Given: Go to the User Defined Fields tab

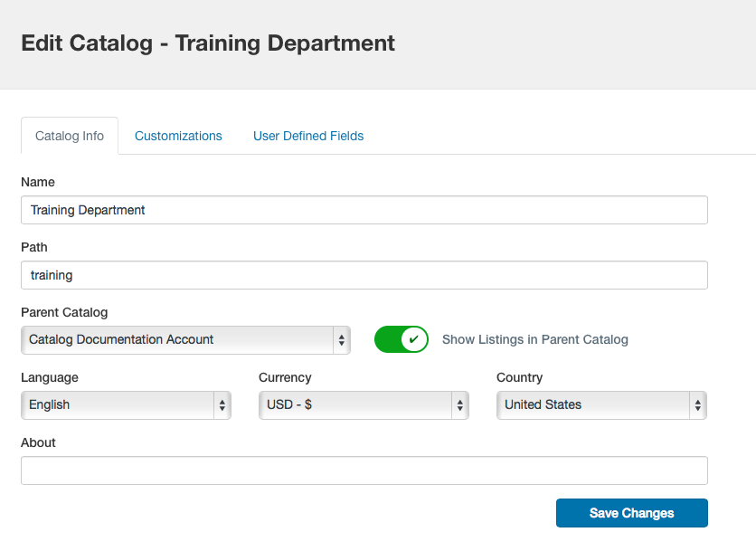Looking at the screenshot, I should pyautogui.click(x=308, y=136).
